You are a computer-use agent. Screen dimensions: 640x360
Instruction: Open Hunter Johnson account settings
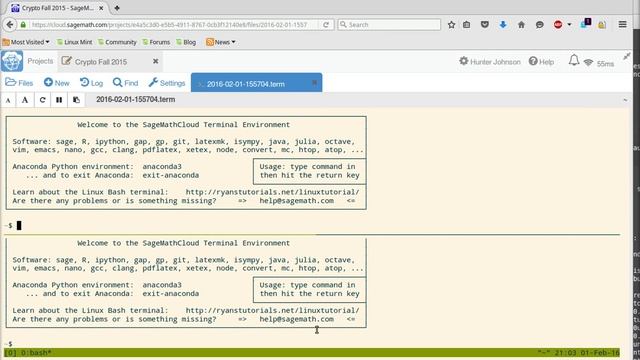tap(490, 62)
